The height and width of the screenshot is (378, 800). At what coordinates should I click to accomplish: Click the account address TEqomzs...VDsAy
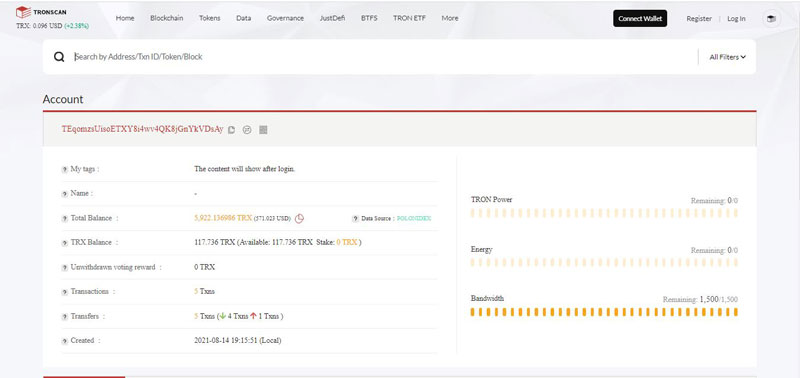coord(142,129)
